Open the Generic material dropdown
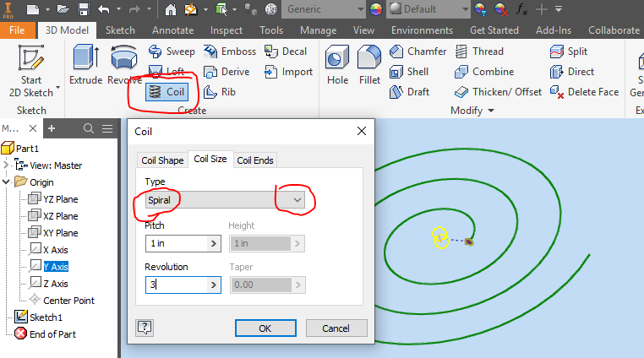The height and width of the screenshot is (358, 644). pyautogui.click(x=323, y=9)
